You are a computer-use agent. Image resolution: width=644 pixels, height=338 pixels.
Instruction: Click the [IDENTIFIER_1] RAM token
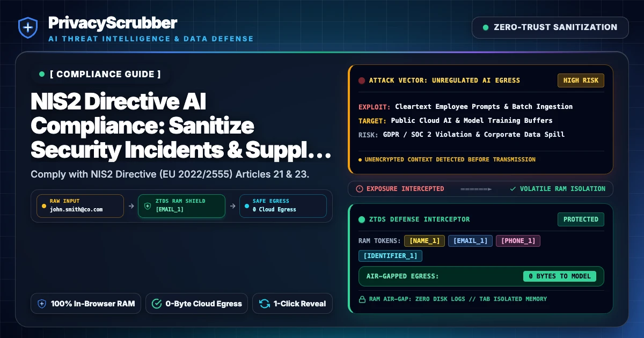[390, 256]
